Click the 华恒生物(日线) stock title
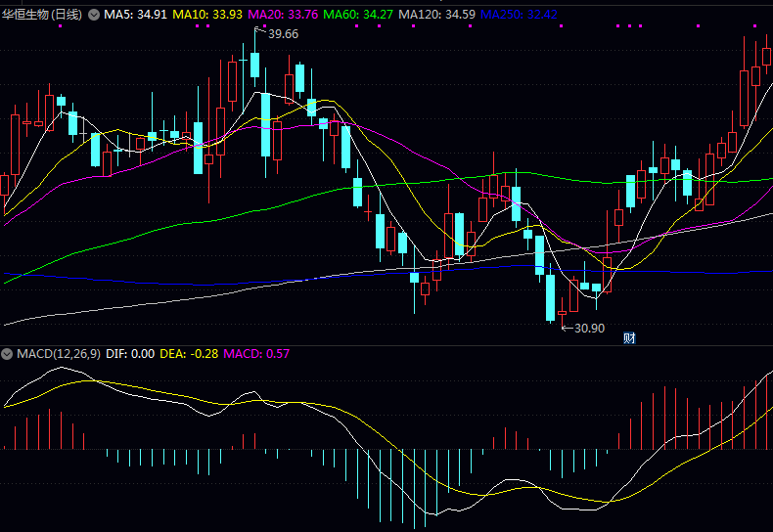 click(42, 15)
